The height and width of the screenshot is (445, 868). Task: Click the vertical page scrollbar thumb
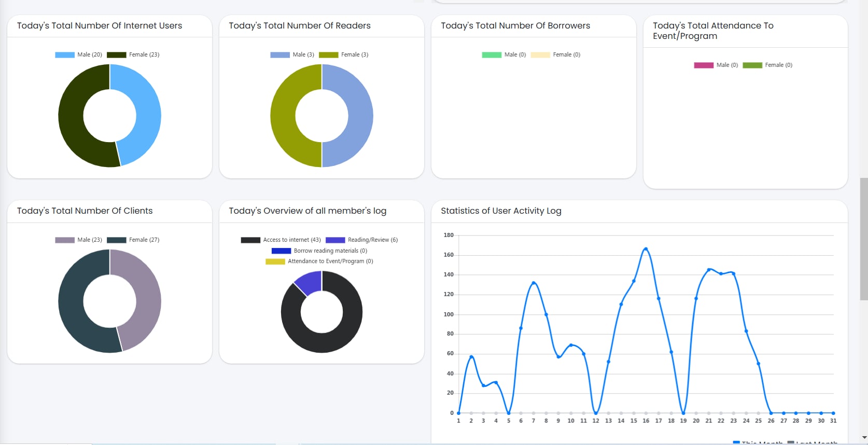pyautogui.click(x=864, y=239)
